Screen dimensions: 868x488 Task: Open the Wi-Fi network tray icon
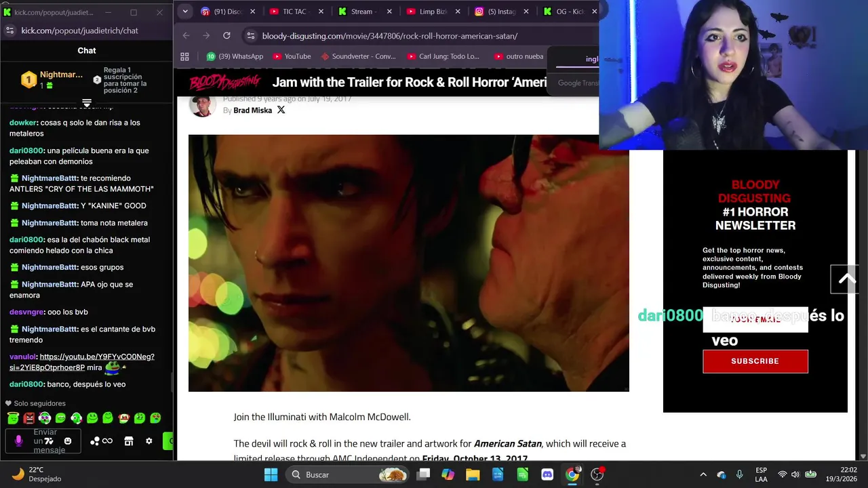pos(783,474)
